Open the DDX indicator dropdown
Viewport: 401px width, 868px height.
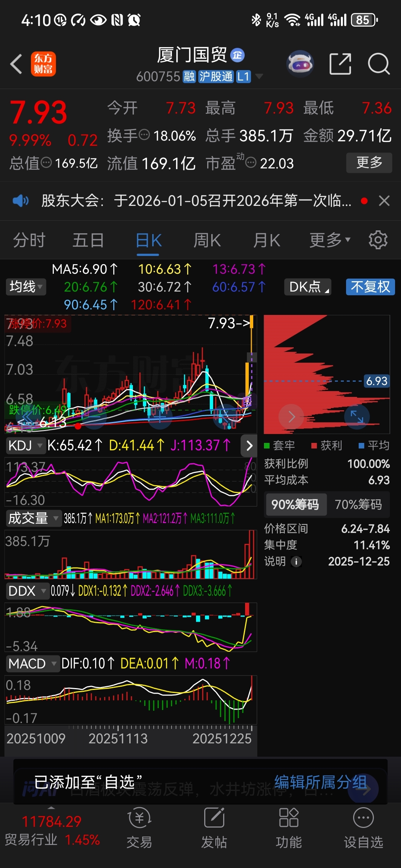pyautogui.click(x=27, y=591)
